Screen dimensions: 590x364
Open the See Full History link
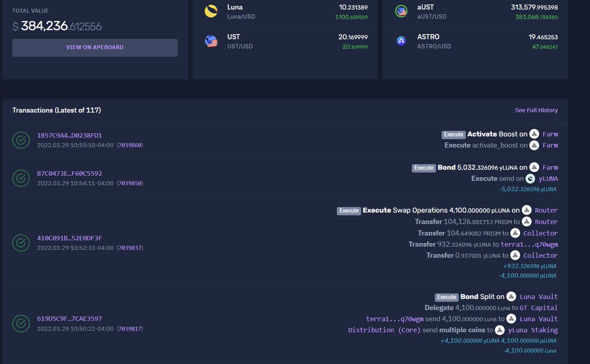click(x=536, y=111)
